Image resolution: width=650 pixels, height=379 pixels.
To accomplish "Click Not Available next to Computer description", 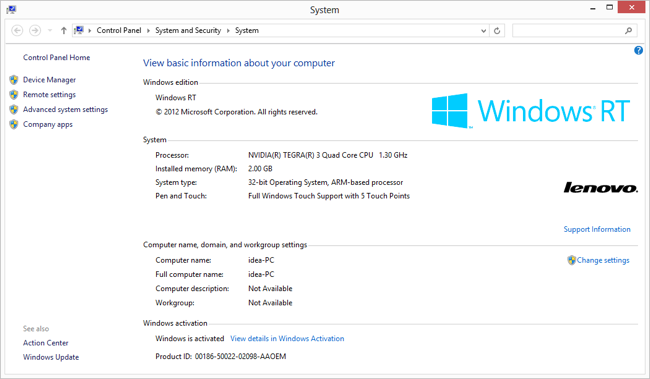I will (x=270, y=289).
